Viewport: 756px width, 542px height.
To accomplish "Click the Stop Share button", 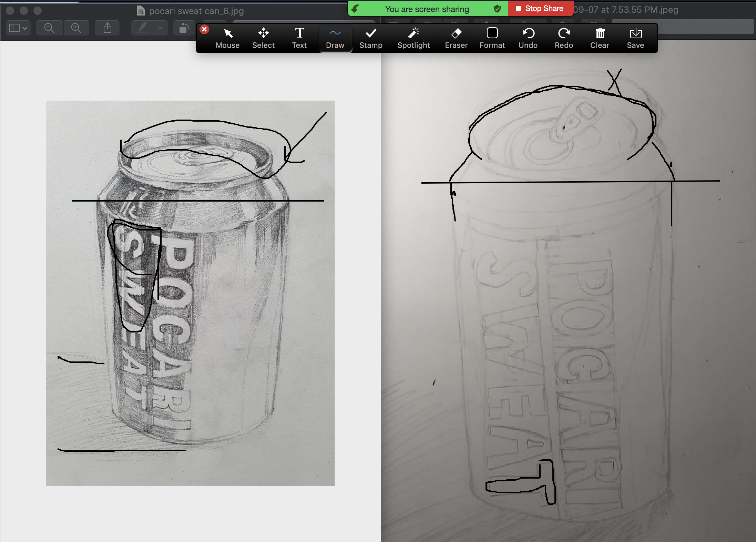I will [540, 9].
